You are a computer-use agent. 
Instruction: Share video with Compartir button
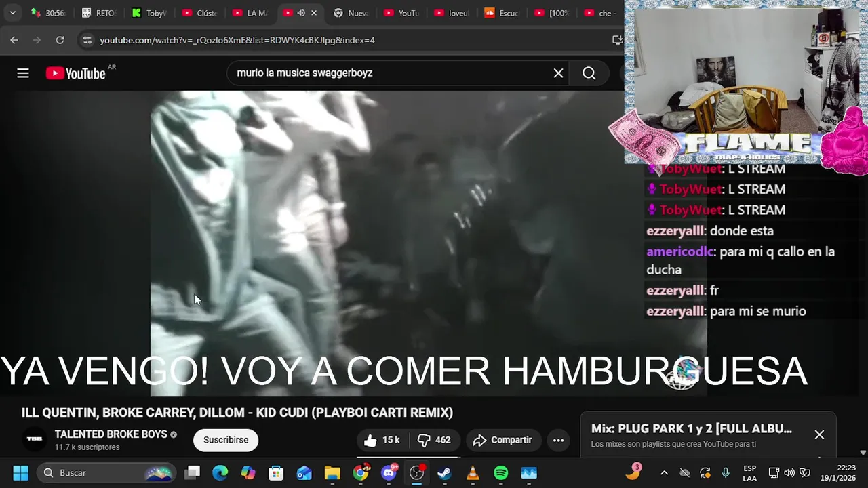tap(502, 440)
